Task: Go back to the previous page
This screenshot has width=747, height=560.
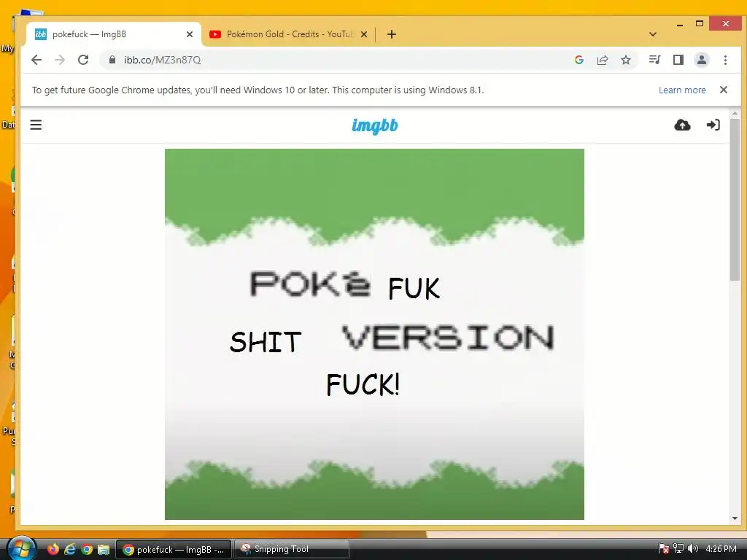Action: [x=36, y=60]
